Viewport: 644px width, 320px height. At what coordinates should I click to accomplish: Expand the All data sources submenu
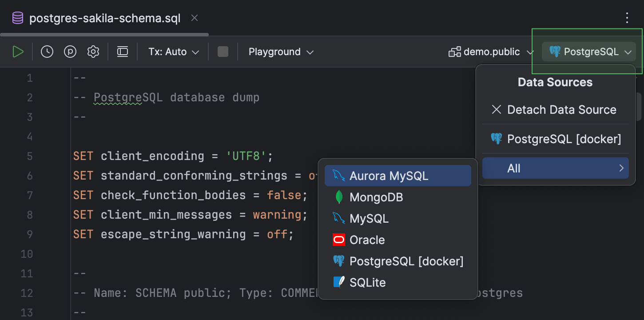click(x=555, y=168)
